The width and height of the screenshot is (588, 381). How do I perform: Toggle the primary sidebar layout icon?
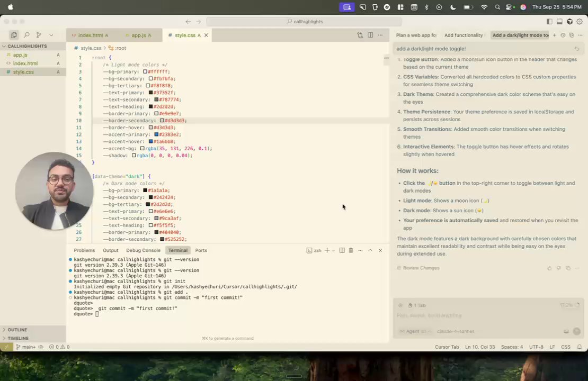coord(549,21)
